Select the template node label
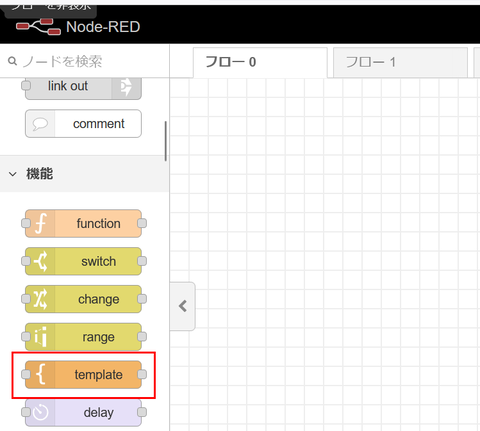 pyautogui.click(x=99, y=375)
